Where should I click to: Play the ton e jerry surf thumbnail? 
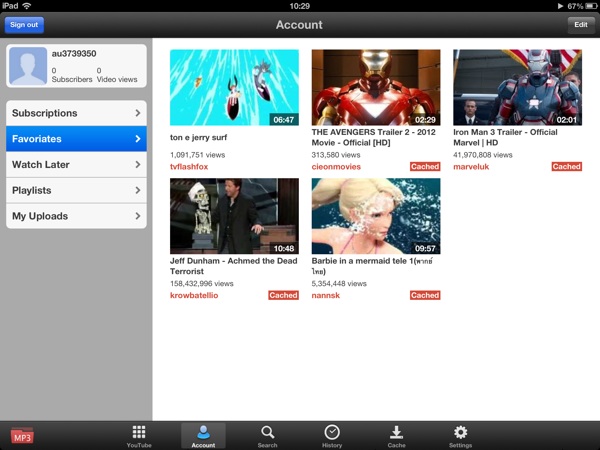pyautogui.click(x=234, y=87)
